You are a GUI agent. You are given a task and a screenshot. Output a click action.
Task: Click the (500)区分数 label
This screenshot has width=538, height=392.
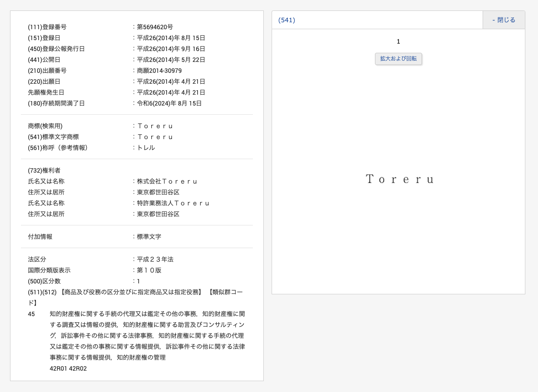[x=44, y=281]
